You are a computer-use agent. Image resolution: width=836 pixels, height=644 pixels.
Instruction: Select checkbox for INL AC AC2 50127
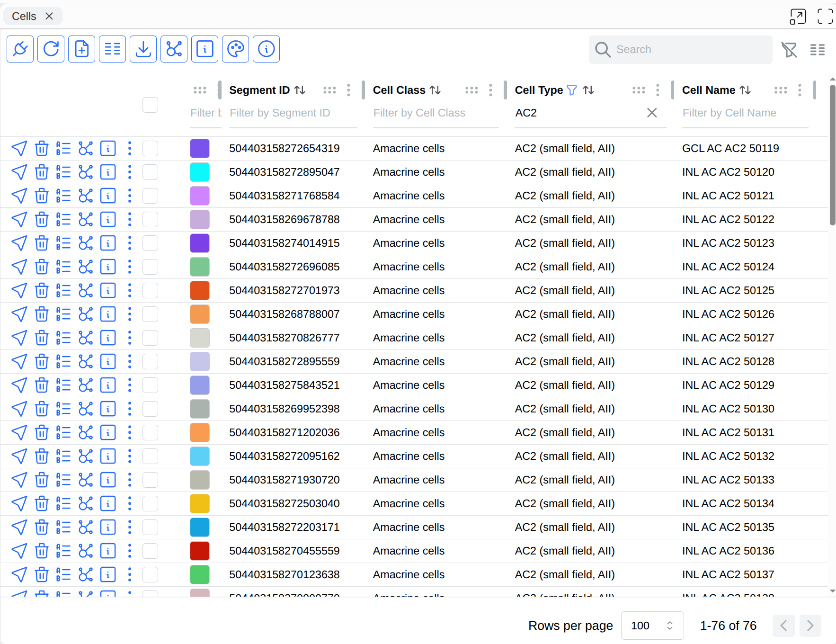[150, 338]
